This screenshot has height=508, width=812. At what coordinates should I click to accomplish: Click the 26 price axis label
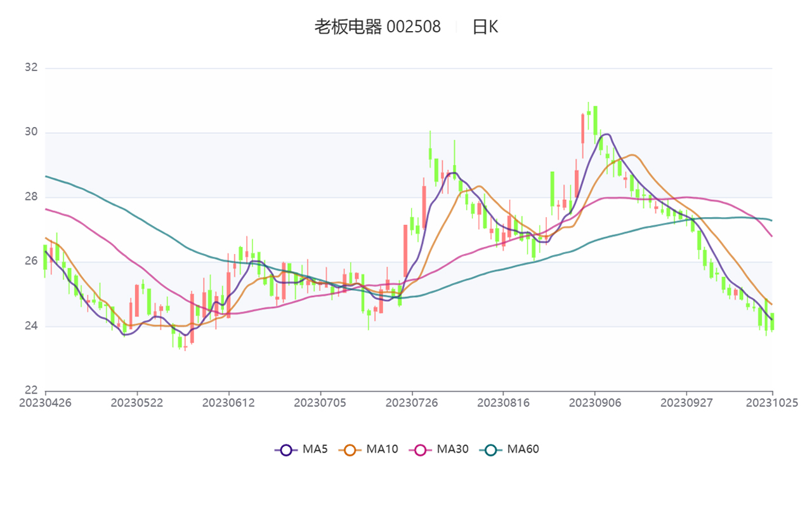coord(31,261)
